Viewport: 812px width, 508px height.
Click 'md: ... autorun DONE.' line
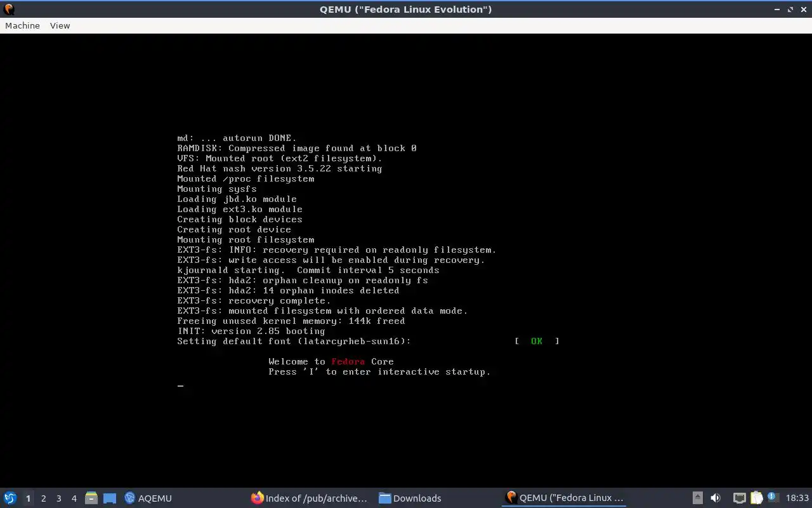(237, 138)
